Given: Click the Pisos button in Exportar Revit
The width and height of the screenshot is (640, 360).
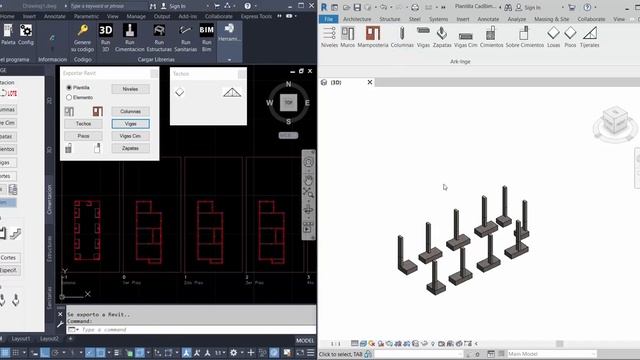Looking at the screenshot, I should pyautogui.click(x=83, y=136).
